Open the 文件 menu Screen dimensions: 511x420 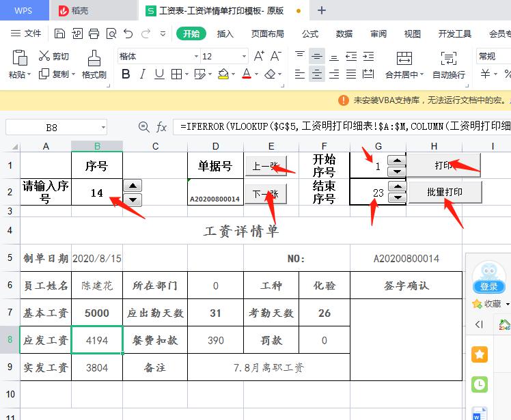tap(26, 33)
